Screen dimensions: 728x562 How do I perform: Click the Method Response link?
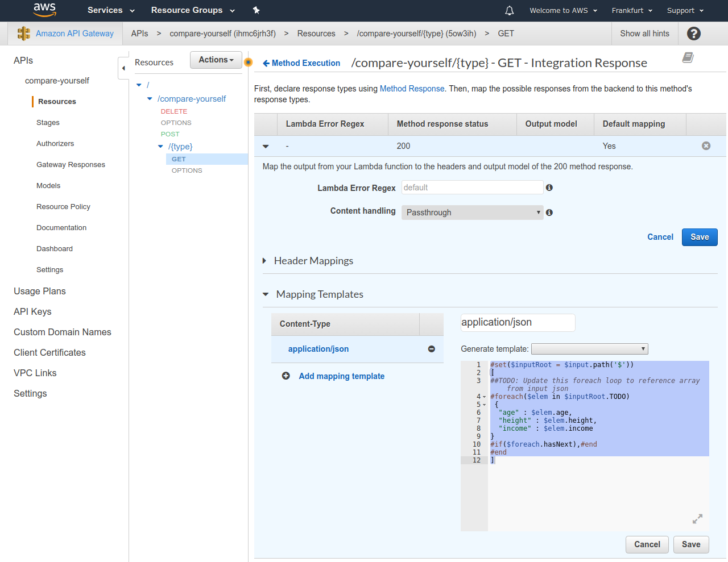pyautogui.click(x=412, y=89)
